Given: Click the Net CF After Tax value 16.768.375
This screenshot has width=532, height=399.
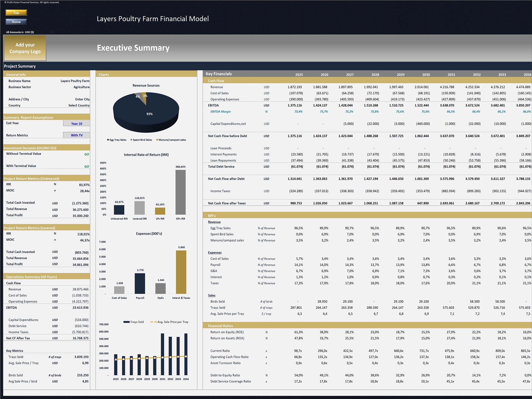Looking at the screenshot, I should pyautogui.click(x=81, y=338).
